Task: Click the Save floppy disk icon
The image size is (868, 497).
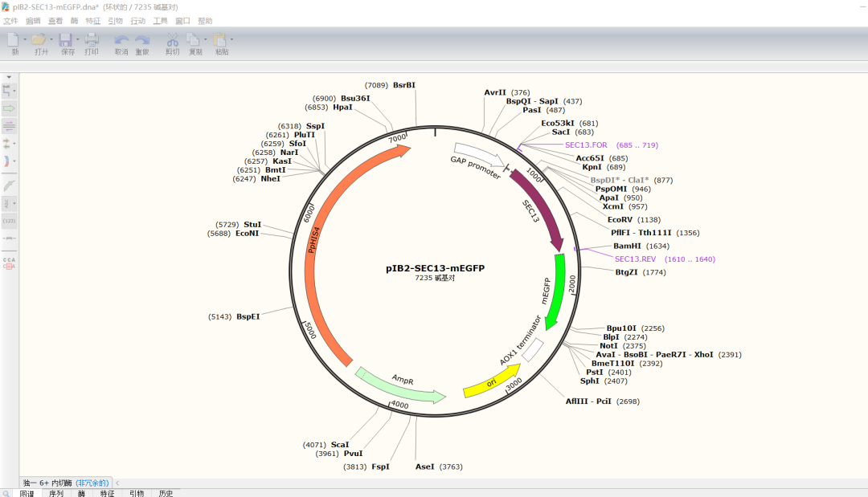Action: coord(66,40)
